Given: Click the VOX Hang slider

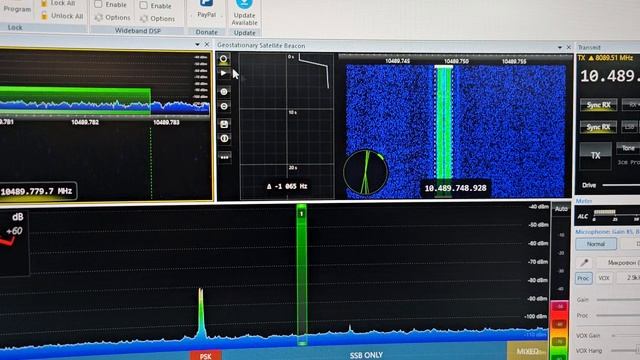Looking at the screenshot, I should (x=625, y=351).
